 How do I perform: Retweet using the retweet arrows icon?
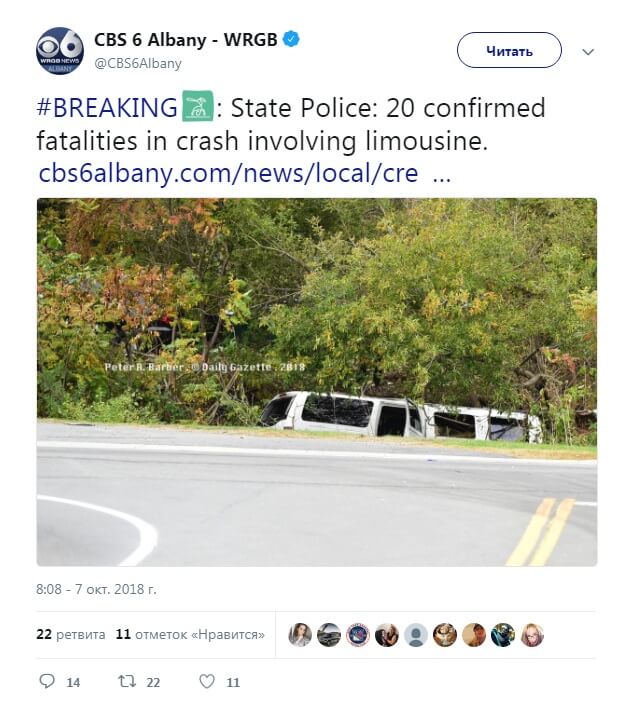coord(126,681)
